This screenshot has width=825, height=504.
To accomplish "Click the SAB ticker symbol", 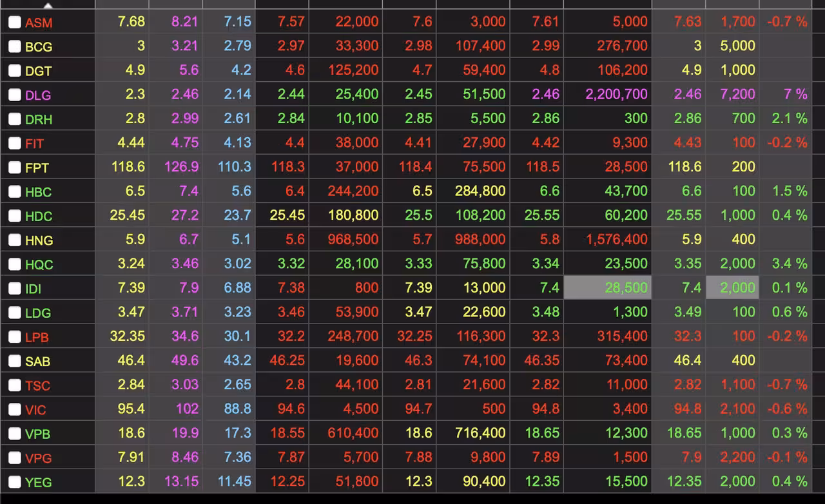I will [x=38, y=362].
